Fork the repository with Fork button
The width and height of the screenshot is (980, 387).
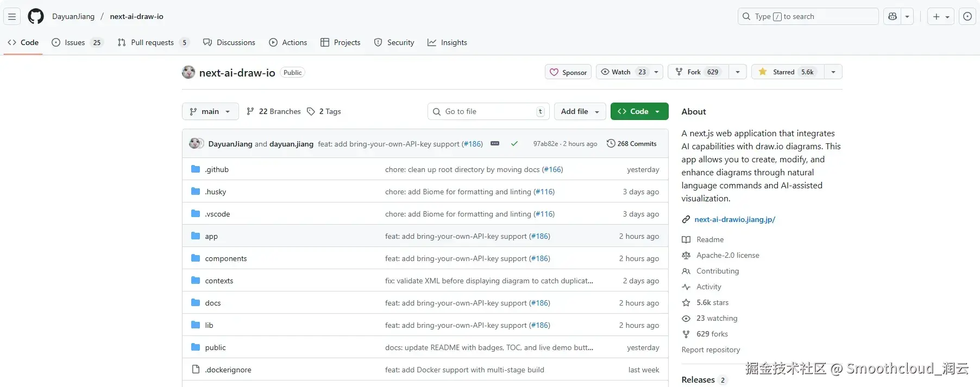pos(698,72)
